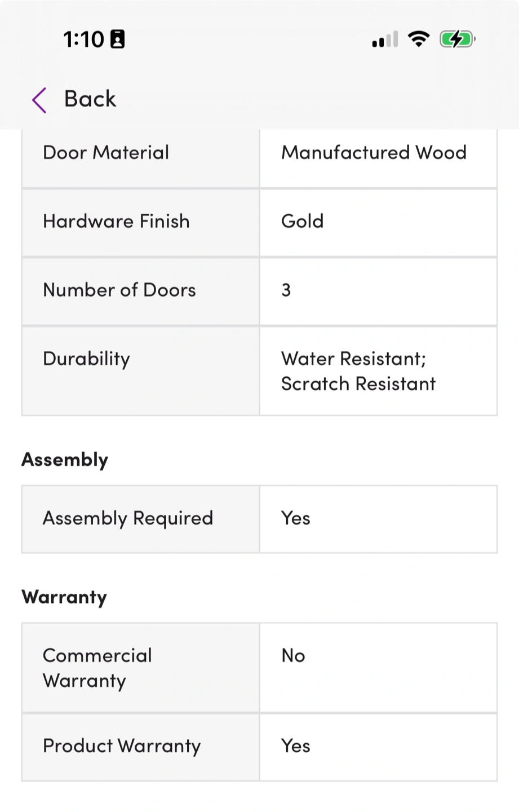Tap the purple back chevron icon
The image size is (519, 812).
pyautogui.click(x=39, y=100)
